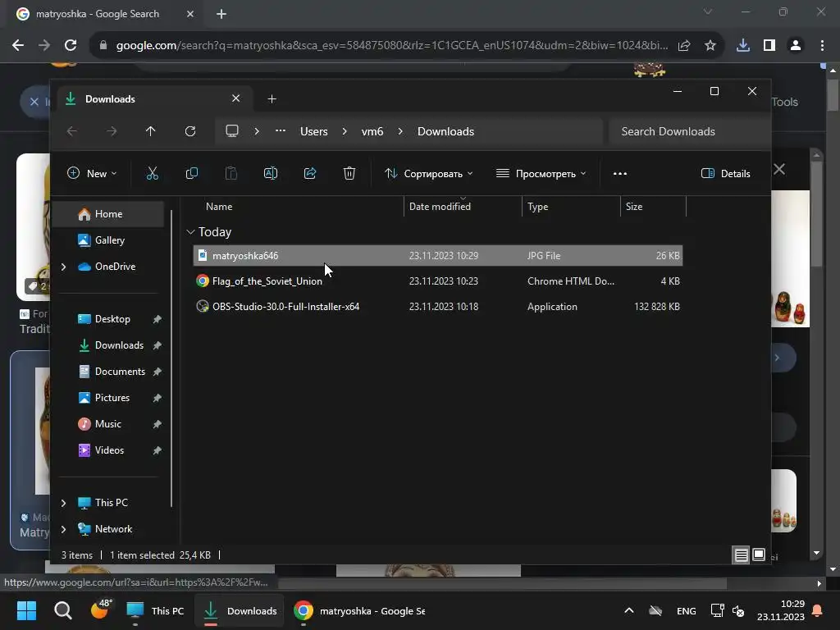Viewport: 840px width, 630px height.
Task: Click the Users breadcrumb
Action: pos(314,131)
